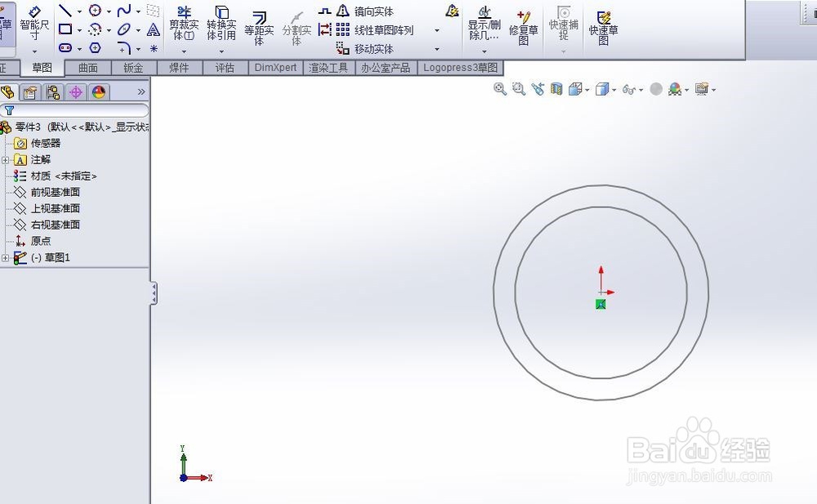Select the Centerpoint Arc tool
This screenshot has height=504, width=817.
point(95,29)
